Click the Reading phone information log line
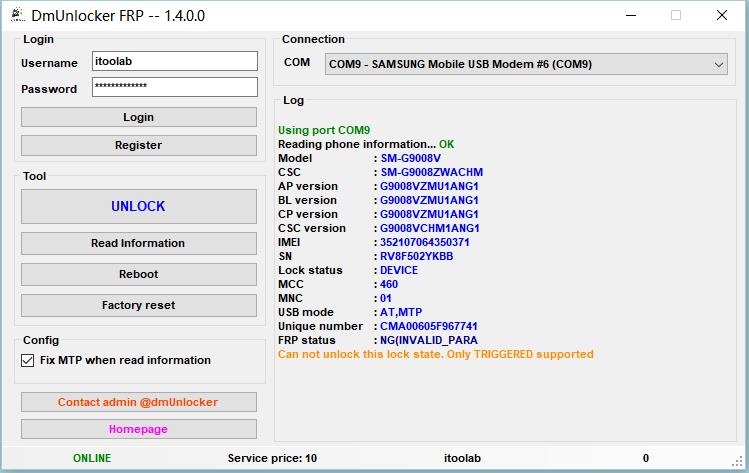749x473 pixels. 366,144
